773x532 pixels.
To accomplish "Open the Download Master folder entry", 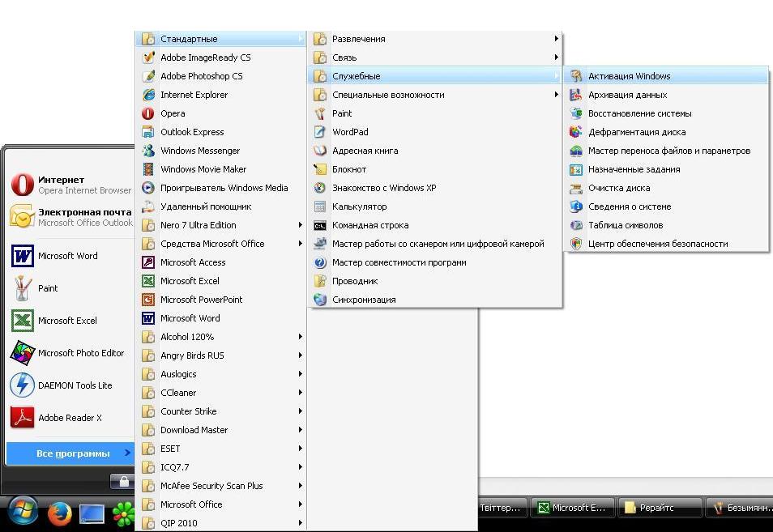I will pyautogui.click(x=220, y=430).
